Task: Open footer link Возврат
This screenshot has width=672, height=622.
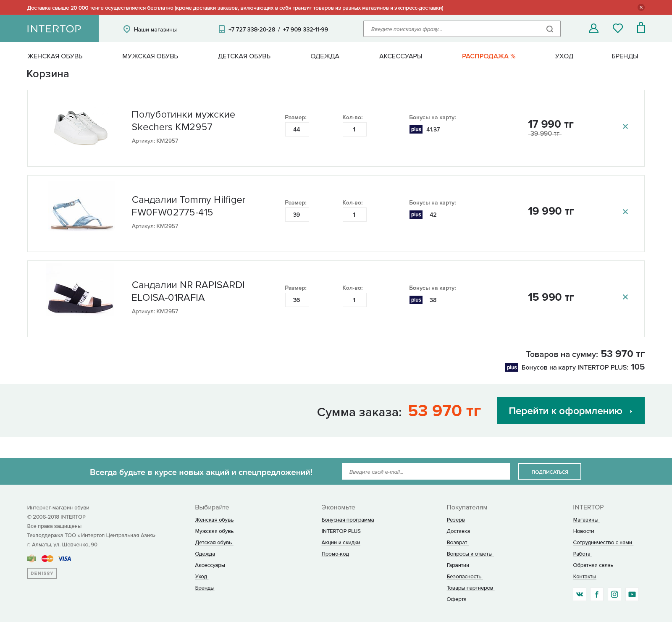Action: [x=457, y=543]
